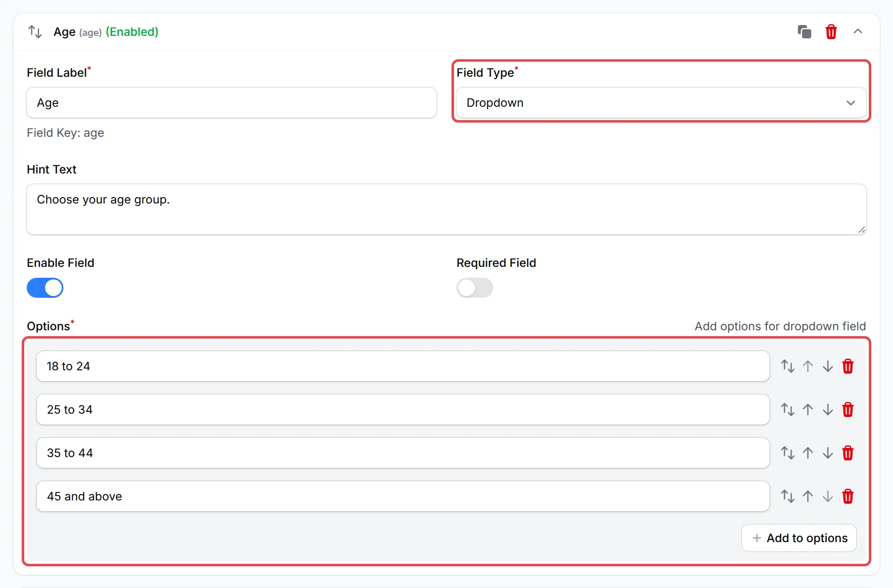Delete the '18 to 24' option
The width and height of the screenshot is (893, 588).
[x=848, y=366]
